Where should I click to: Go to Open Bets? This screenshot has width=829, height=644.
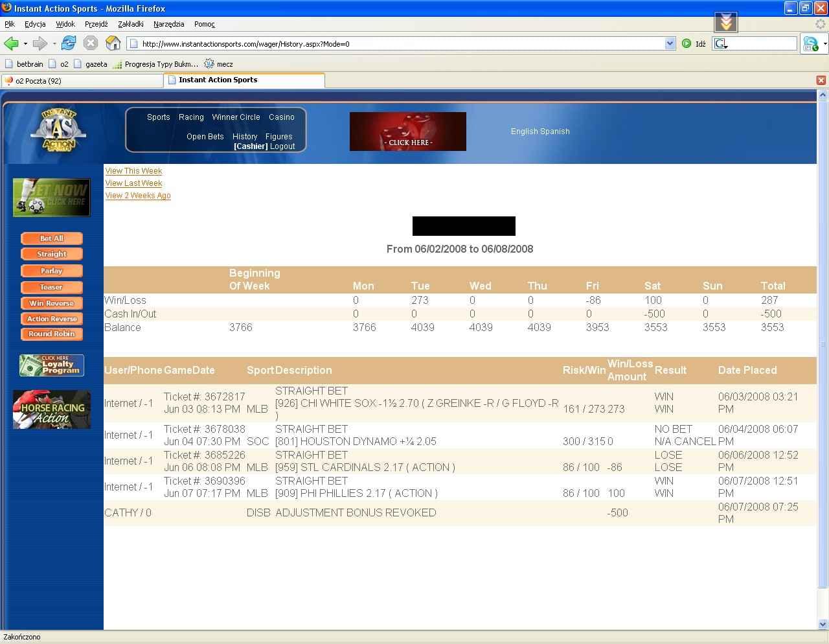point(205,137)
